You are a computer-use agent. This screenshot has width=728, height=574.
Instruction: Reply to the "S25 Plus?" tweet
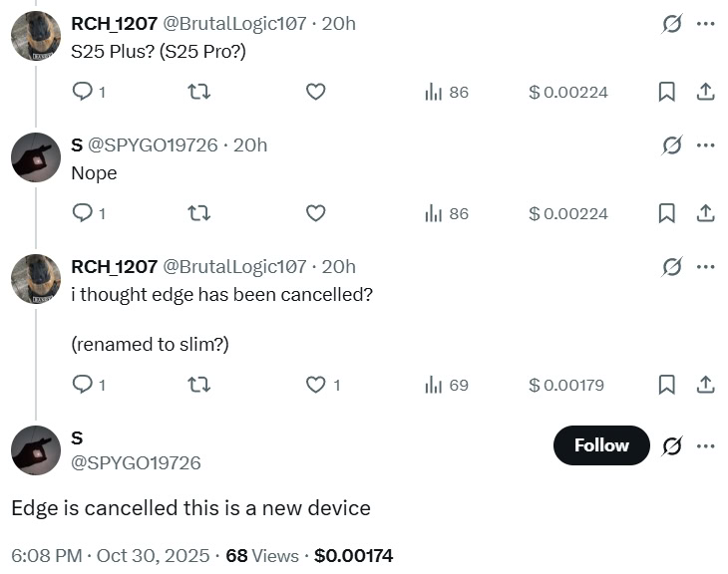click(83, 92)
